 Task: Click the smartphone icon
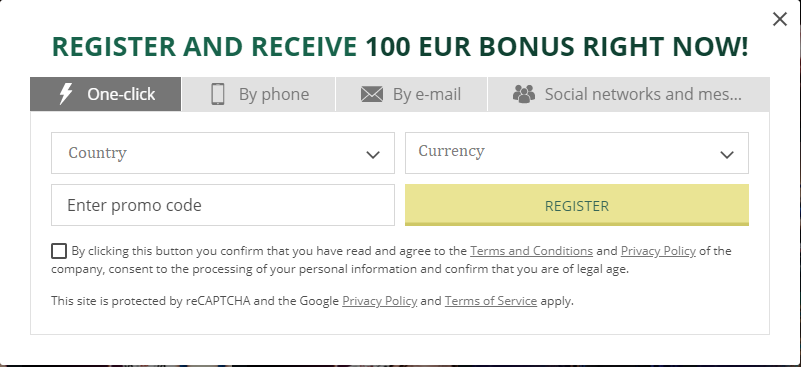pyautogui.click(x=218, y=94)
